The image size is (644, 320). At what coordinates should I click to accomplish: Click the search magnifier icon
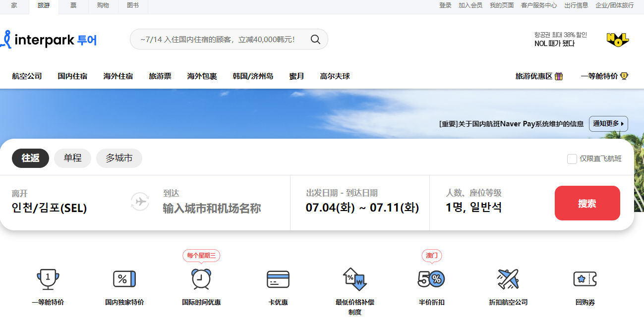[315, 39]
